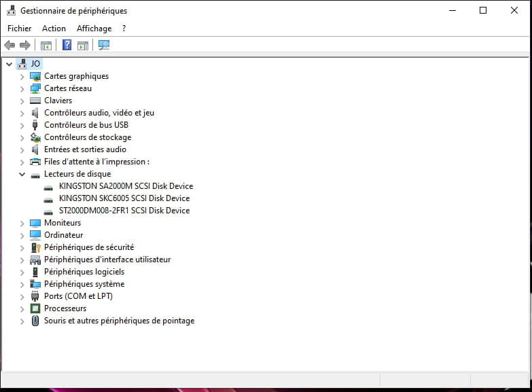Expand the Cartes réseau category
Screen dimensions: 532x392
click(22, 89)
